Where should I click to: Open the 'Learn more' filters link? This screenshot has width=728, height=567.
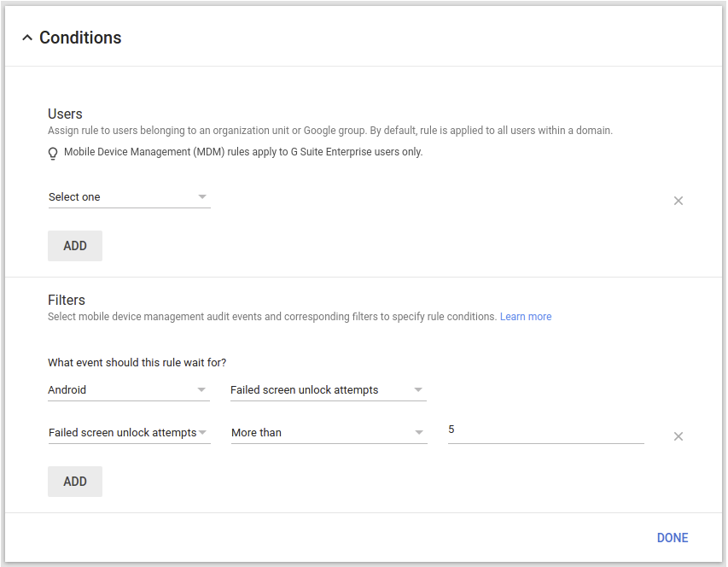[x=526, y=317]
